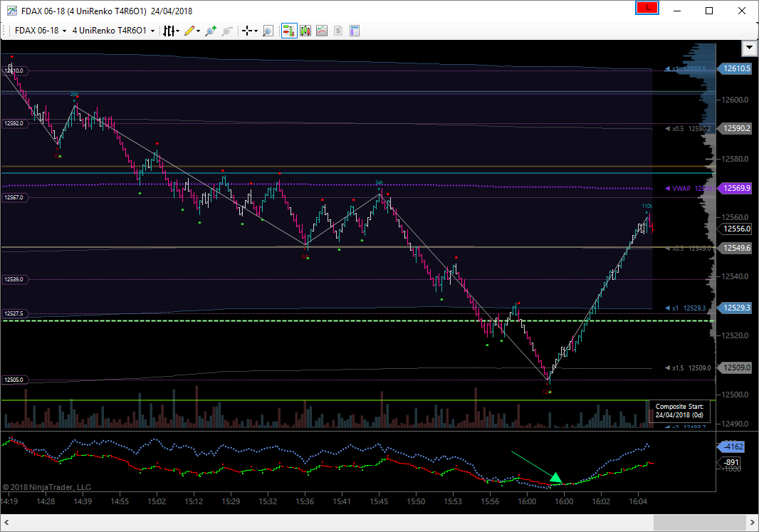Viewport: 759px width, 532px height.
Task: Click the 12610.5 price marker
Action: 736,69
